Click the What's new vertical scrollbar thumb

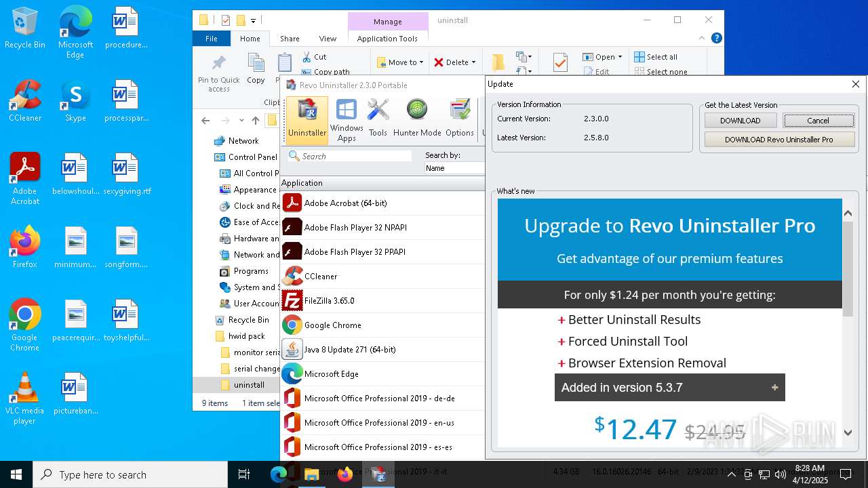848,268
